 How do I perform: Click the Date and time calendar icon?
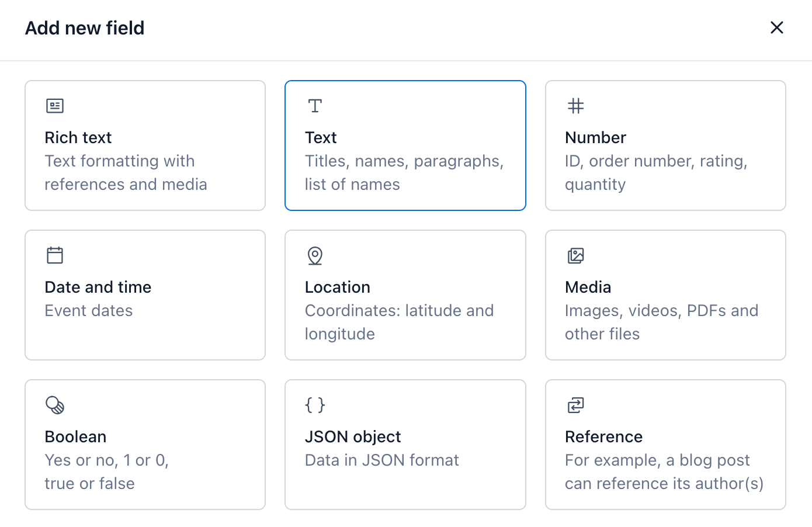pos(54,255)
